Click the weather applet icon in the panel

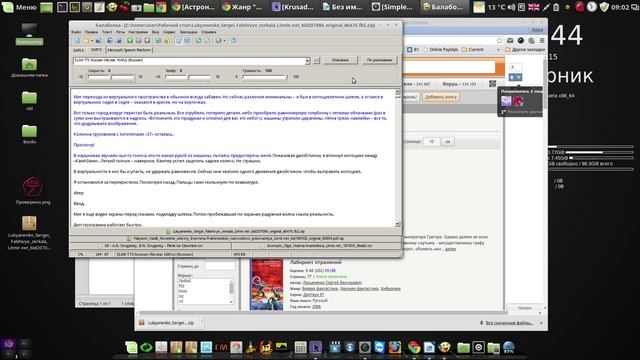pyautogui.click(x=479, y=7)
